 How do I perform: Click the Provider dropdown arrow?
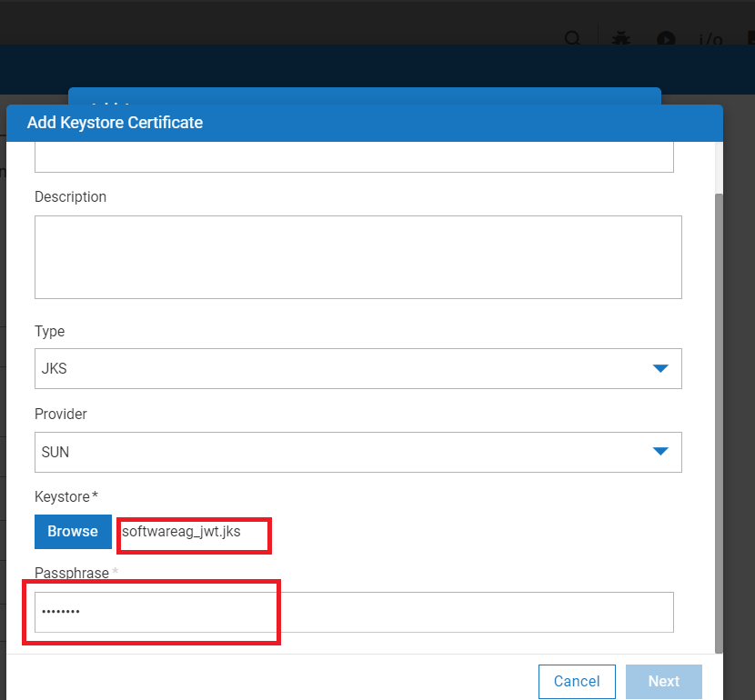click(x=660, y=452)
